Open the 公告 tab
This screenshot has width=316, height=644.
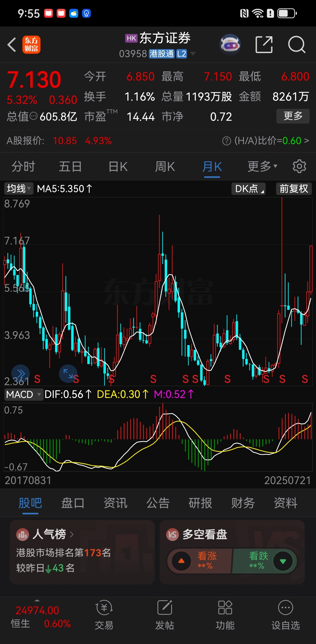point(158,503)
